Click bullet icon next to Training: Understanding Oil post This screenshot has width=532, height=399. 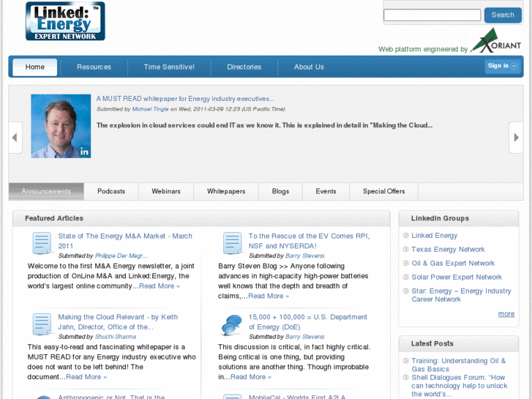pyautogui.click(x=405, y=361)
